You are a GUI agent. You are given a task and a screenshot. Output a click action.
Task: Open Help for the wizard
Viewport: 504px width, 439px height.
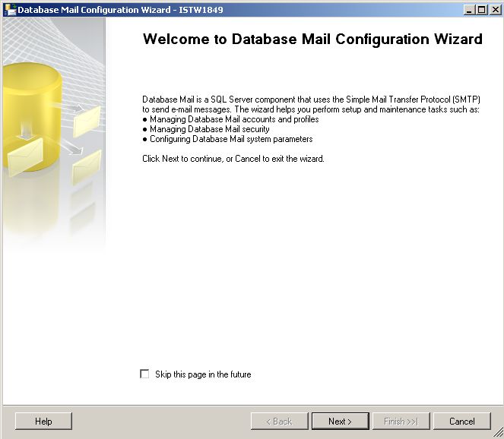[x=44, y=421]
